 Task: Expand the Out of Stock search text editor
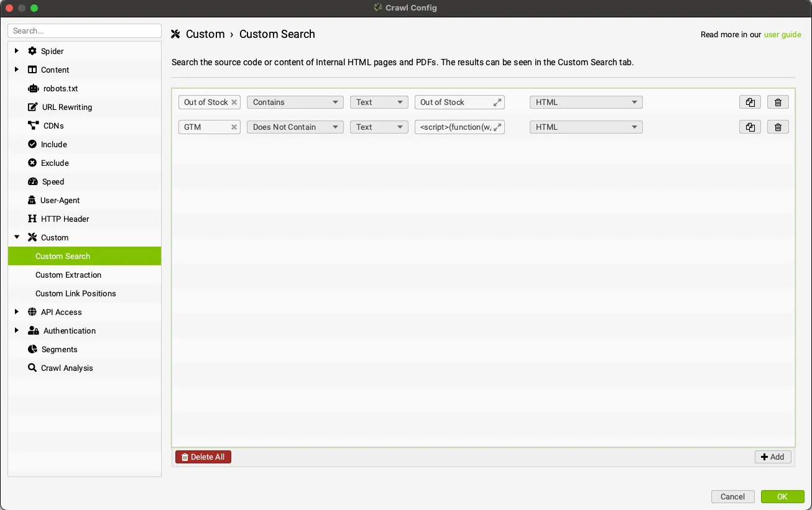[x=497, y=102]
